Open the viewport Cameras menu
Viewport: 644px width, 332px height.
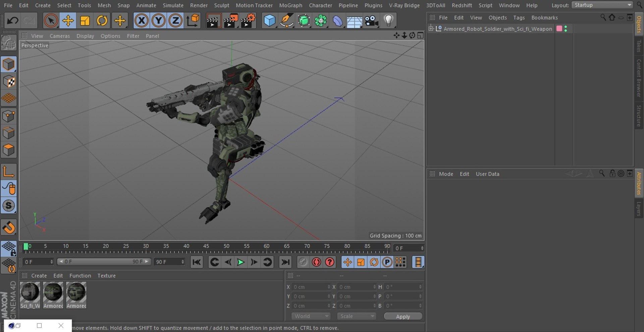[x=60, y=36]
